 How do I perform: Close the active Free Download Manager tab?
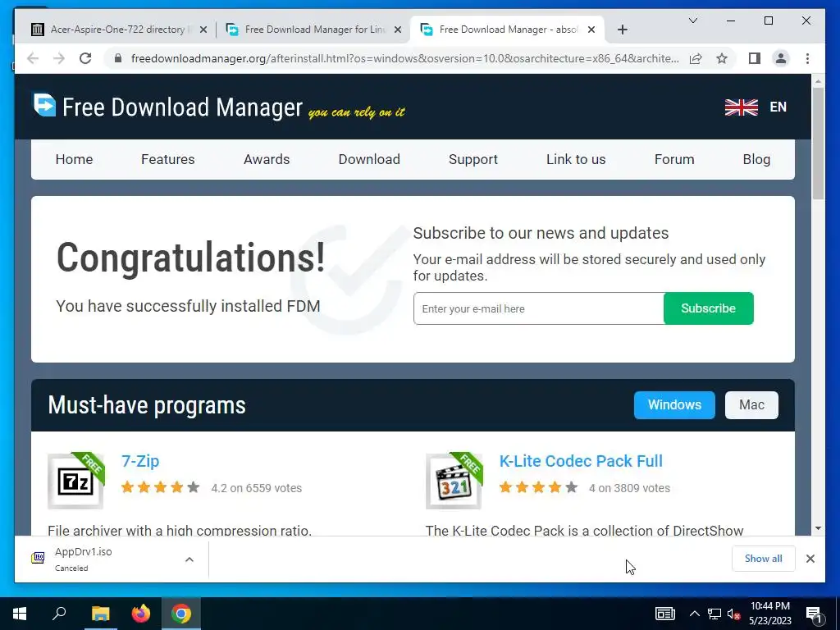[x=591, y=30]
